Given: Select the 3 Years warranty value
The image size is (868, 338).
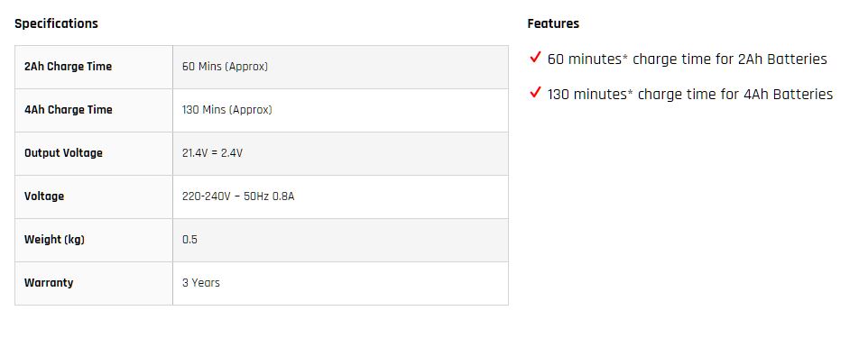Looking at the screenshot, I should pos(201,283).
